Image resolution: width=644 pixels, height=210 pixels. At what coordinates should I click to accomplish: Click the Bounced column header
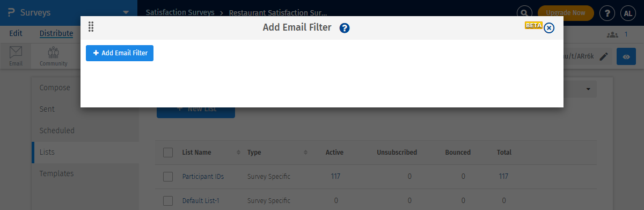[x=458, y=153]
